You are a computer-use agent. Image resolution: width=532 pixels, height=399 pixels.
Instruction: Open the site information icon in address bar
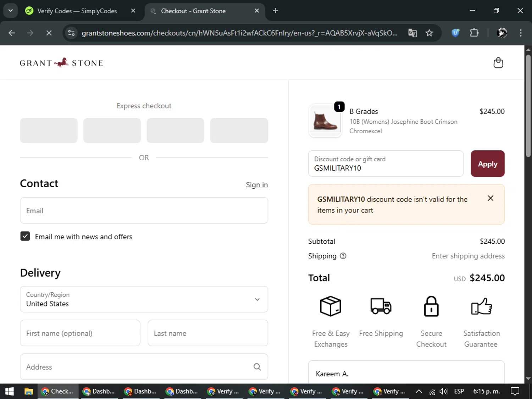(71, 33)
